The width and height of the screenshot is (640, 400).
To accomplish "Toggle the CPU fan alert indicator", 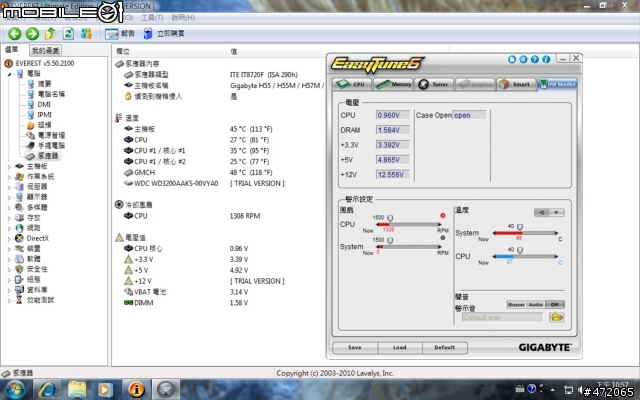I will point(443,216).
